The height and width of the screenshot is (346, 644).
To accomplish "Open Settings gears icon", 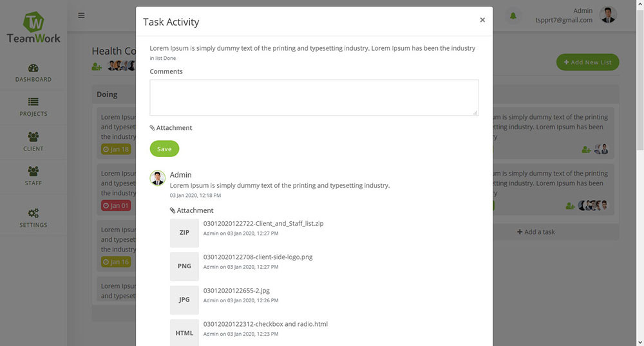I will pyautogui.click(x=33, y=213).
